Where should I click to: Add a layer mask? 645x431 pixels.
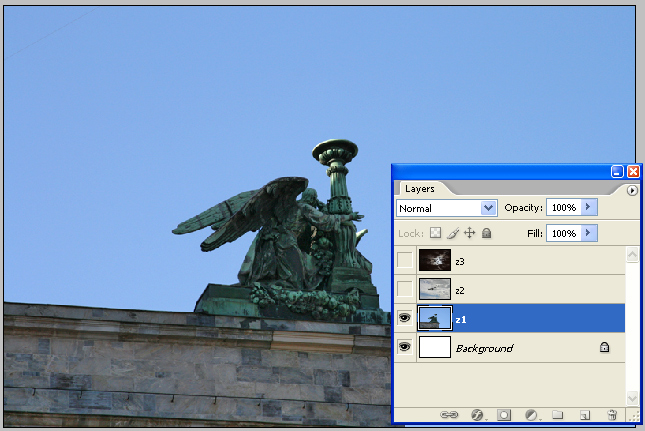[504, 415]
